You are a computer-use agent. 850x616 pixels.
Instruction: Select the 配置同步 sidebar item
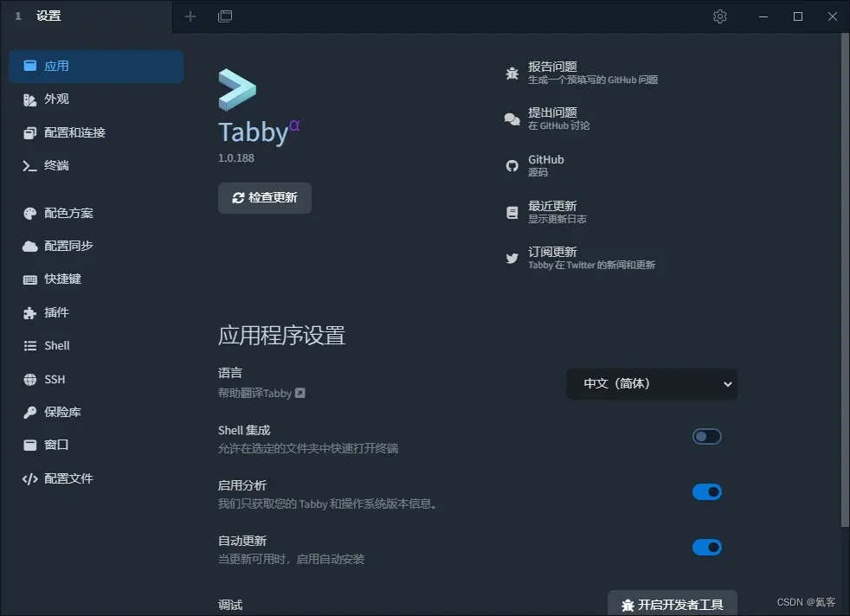96,247
